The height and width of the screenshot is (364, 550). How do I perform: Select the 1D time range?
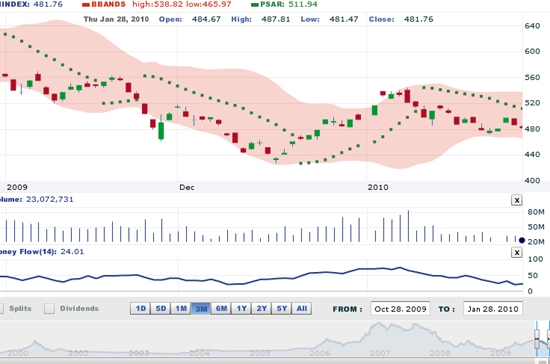140,309
